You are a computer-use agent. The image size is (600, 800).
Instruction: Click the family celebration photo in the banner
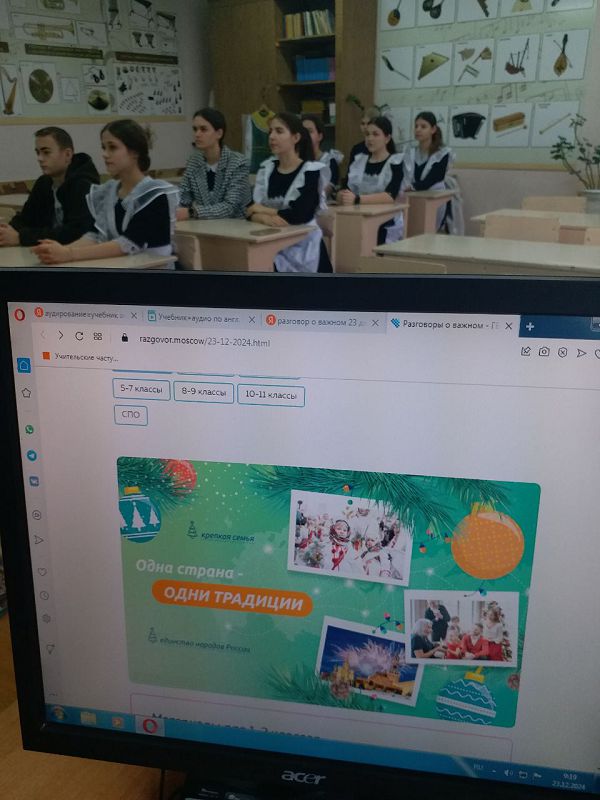462,628
